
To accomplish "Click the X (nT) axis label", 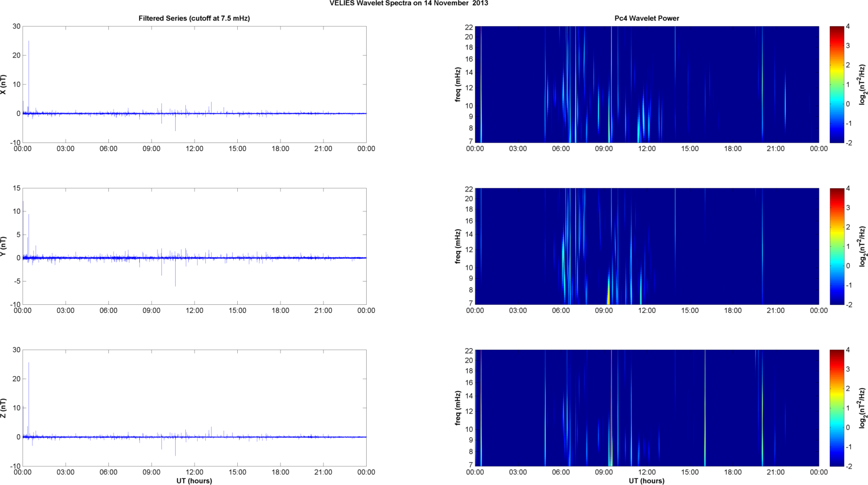I will point(3,84).
